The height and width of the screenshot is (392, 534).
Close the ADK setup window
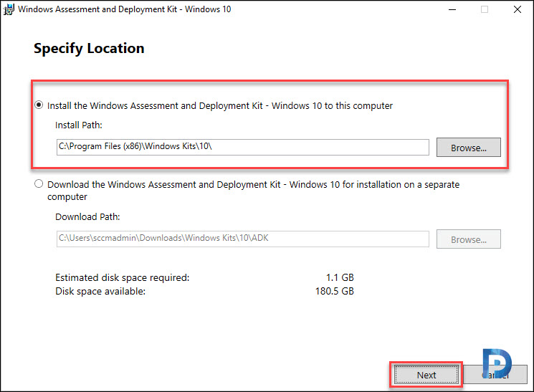pyautogui.click(x=518, y=9)
